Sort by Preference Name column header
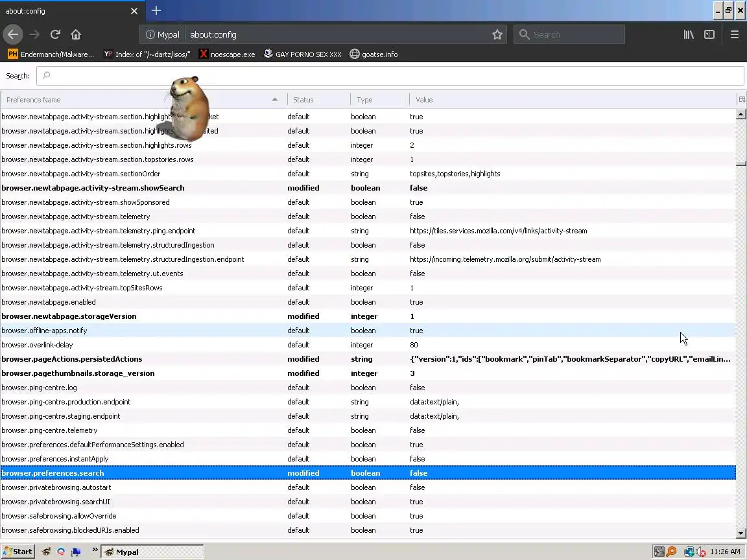This screenshot has height=560, width=747. coord(143,100)
